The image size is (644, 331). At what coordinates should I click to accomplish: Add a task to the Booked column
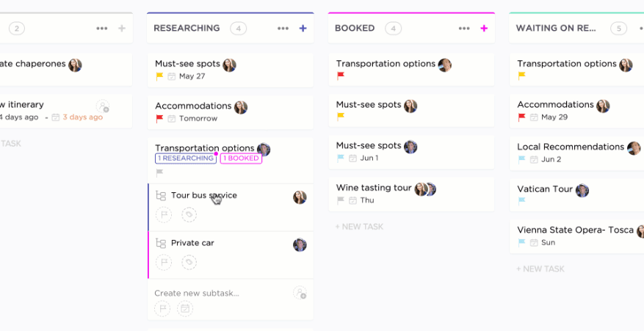[x=484, y=29]
